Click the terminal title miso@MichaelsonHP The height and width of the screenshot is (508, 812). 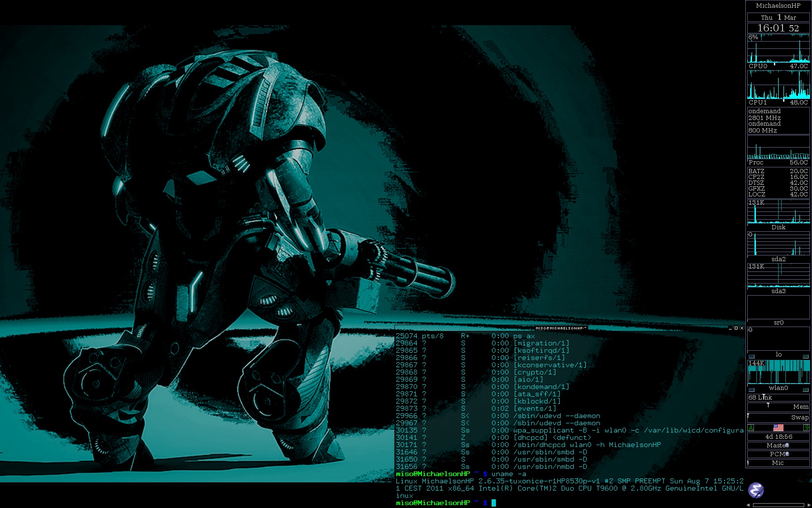coord(561,328)
